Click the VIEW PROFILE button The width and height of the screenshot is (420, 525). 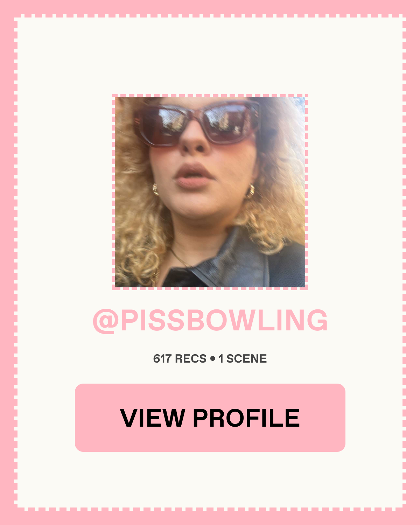pos(210,418)
